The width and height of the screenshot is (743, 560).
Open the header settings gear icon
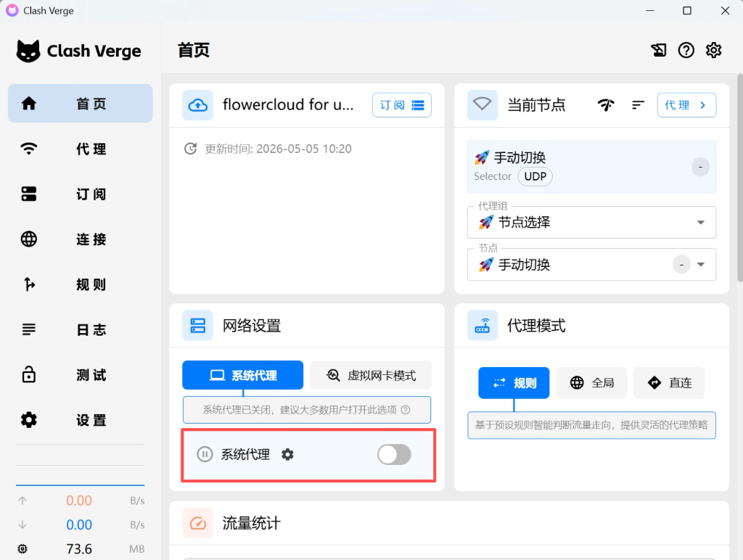714,50
